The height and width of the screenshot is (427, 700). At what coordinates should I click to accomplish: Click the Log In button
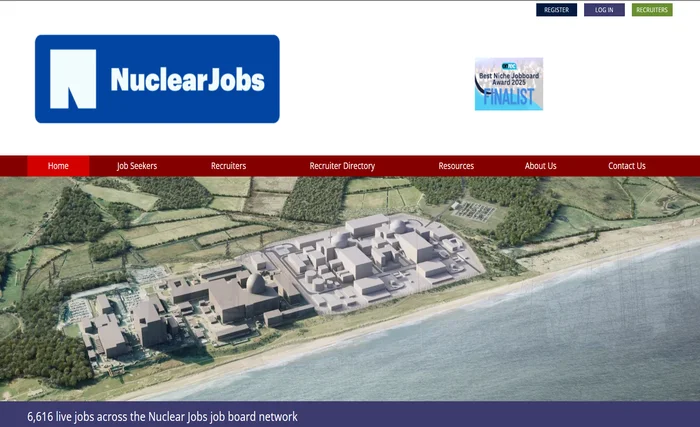click(604, 10)
